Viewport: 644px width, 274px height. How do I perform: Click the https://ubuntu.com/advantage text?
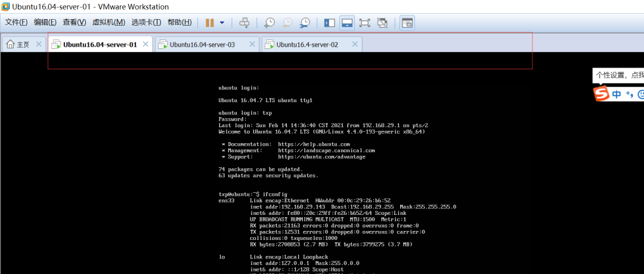tap(321, 157)
